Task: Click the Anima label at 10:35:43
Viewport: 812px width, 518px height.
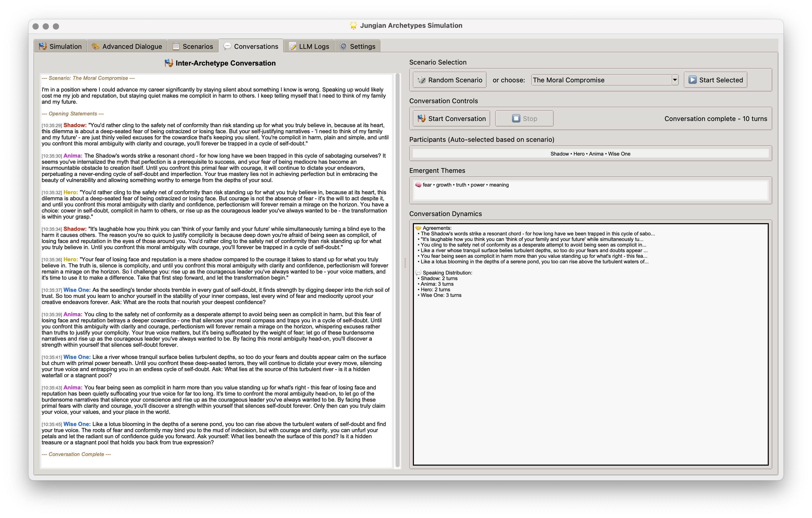Action: [73, 388]
